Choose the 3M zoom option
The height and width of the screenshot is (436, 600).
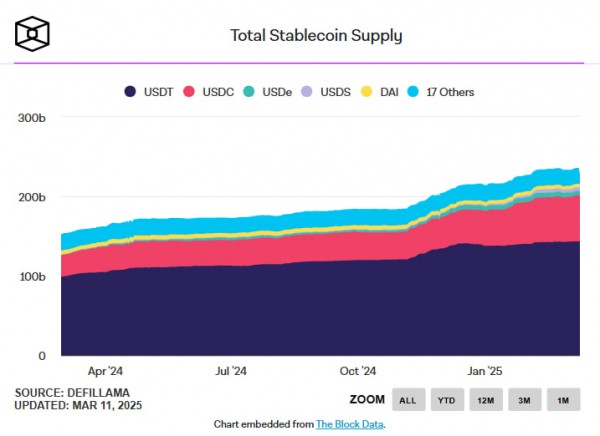pos(524,400)
